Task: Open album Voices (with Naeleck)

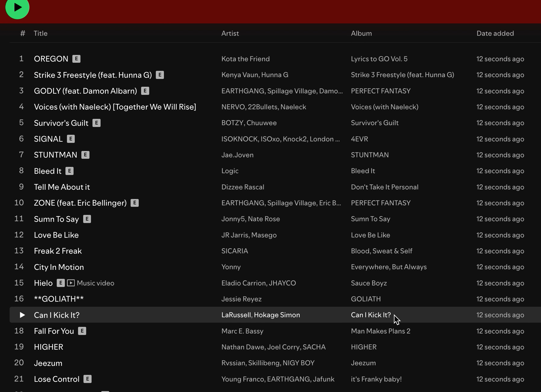Action: (385, 107)
